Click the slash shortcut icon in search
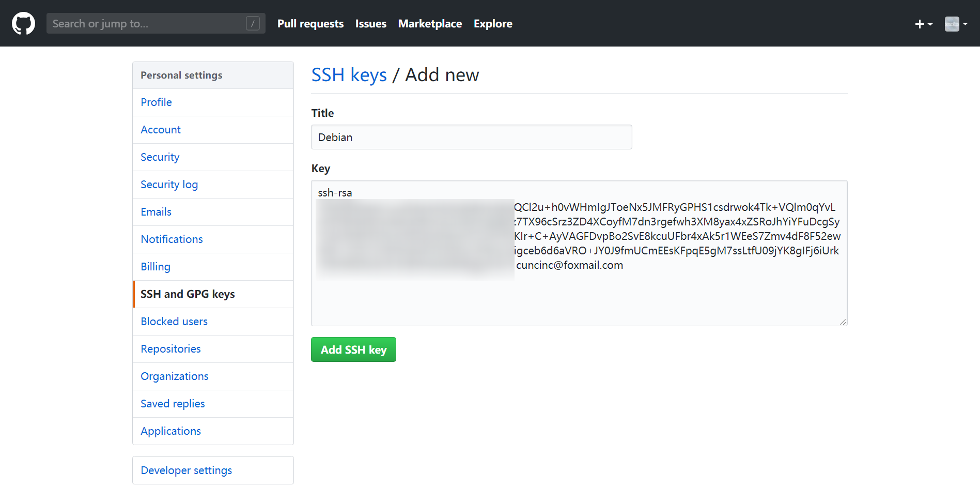Image resolution: width=980 pixels, height=487 pixels. (x=253, y=23)
